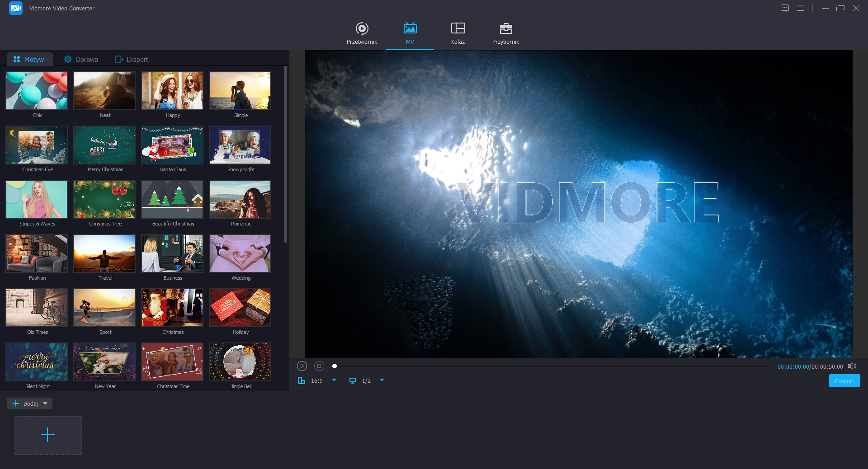The width and height of the screenshot is (868, 469).
Task: Click the theme list scrollbar
Action: (285, 155)
